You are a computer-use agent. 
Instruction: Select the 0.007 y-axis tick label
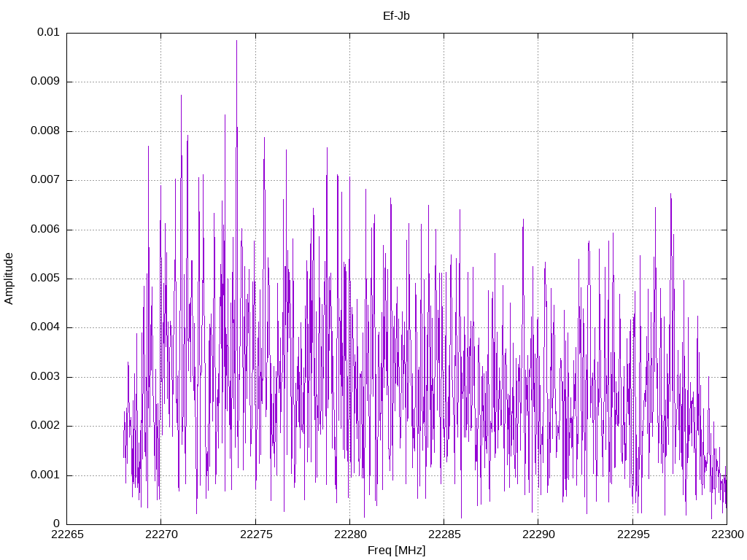tap(45, 180)
